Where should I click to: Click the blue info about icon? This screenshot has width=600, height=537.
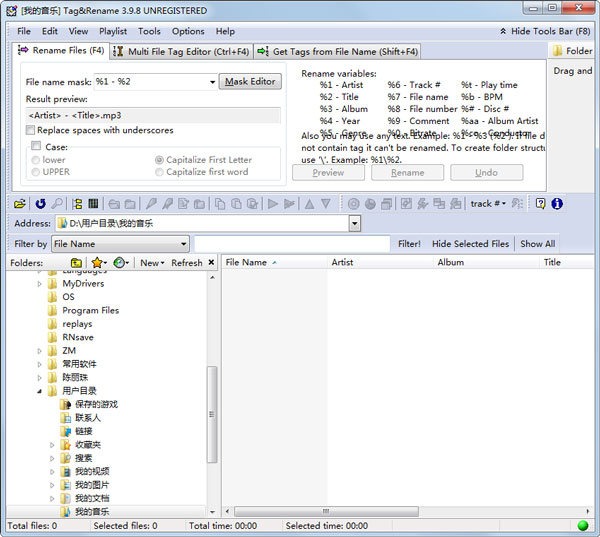click(557, 204)
